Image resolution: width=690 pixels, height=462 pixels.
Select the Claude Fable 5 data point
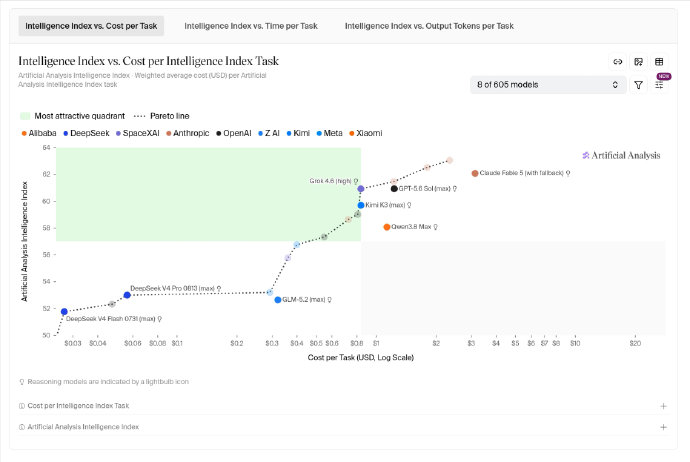click(475, 173)
